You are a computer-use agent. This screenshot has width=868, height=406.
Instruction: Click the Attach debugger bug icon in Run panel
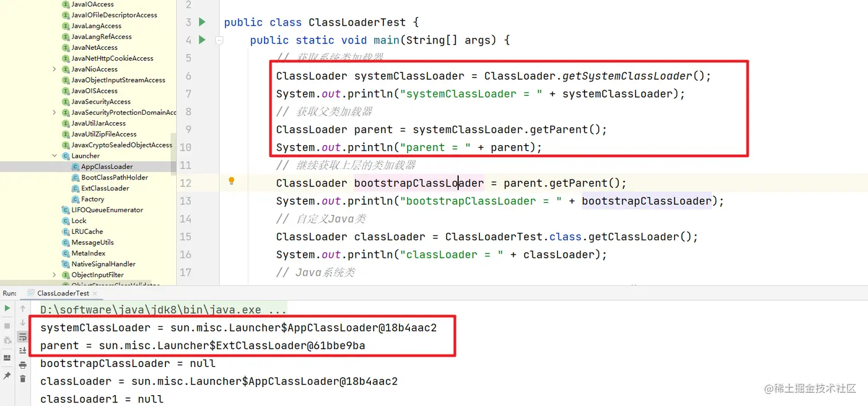(x=7, y=341)
